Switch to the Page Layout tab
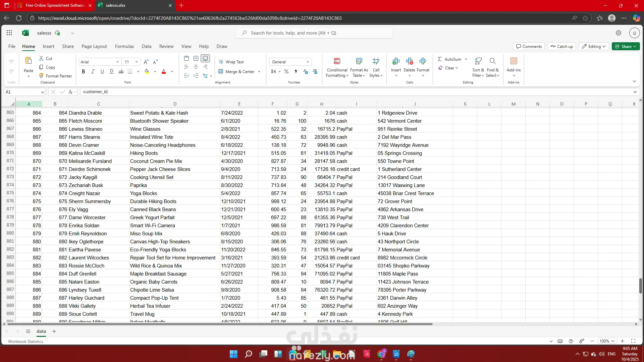644x362 pixels. pyautogui.click(x=94, y=46)
